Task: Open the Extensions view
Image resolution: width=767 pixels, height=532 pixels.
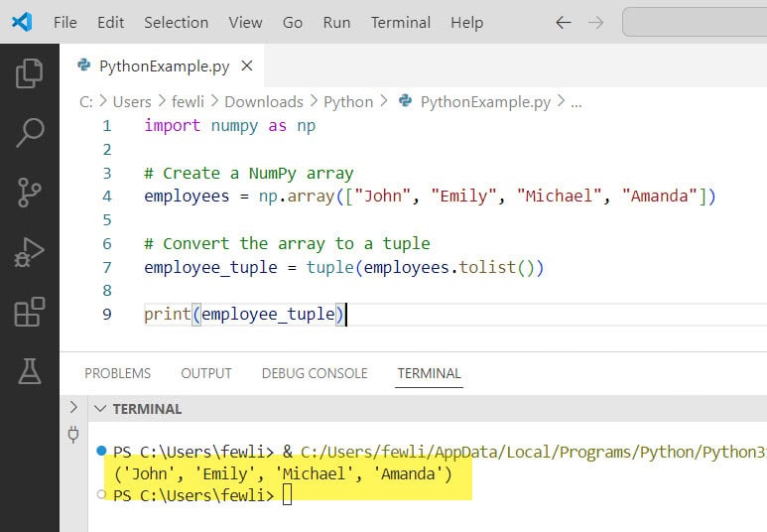Action: 30,312
